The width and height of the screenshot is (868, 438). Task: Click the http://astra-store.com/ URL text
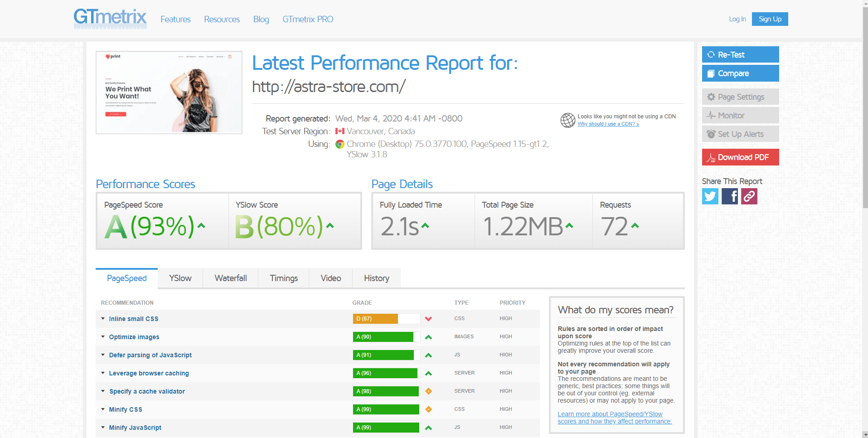(329, 87)
